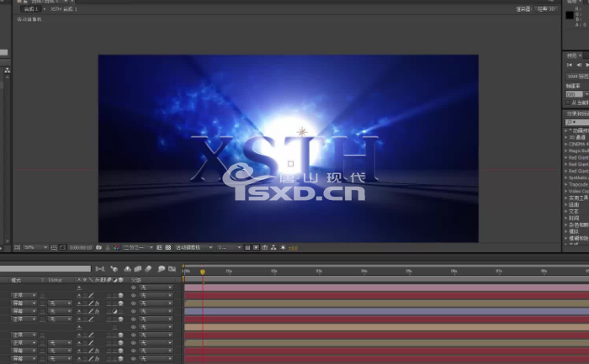Screen dimensions: 589x364
Task: Open the Graph Editor icon
Action: click(172, 269)
